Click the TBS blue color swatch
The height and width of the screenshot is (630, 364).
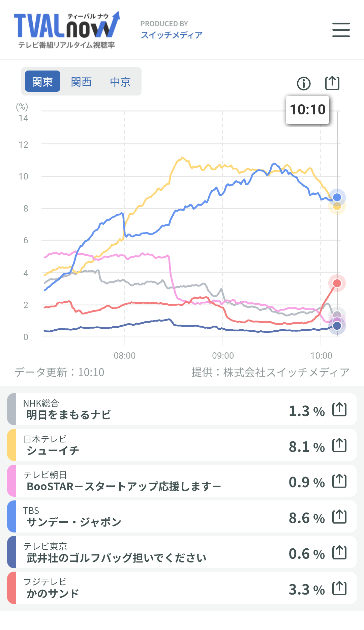(11, 516)
